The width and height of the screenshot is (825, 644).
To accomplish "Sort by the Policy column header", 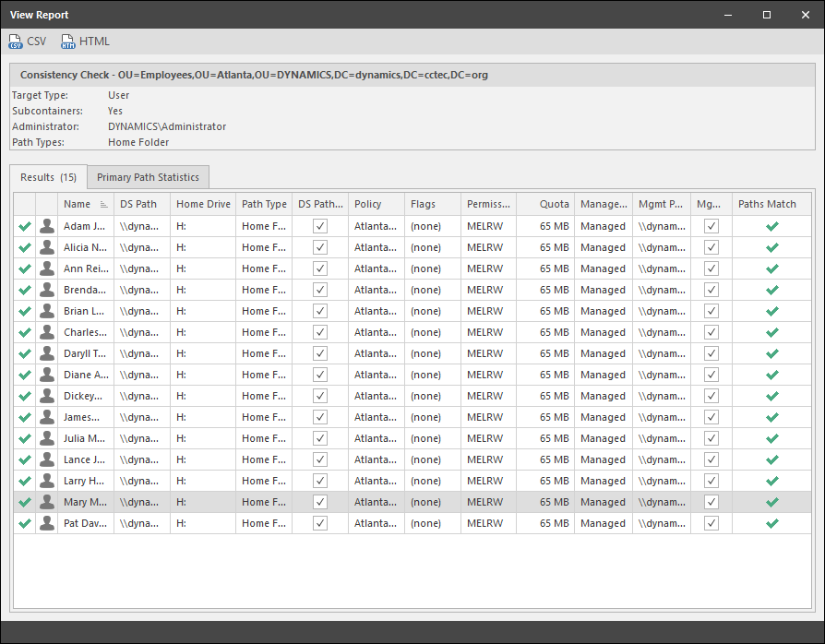I will (368, 204).
